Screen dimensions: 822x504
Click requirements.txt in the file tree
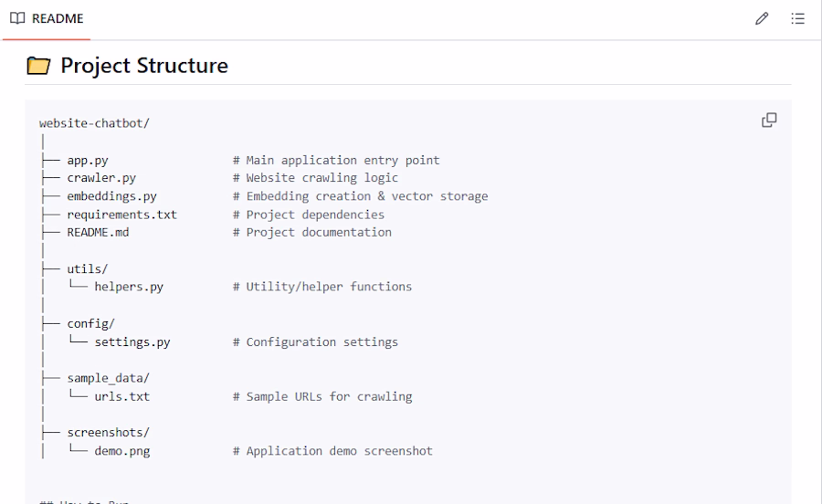121,215
